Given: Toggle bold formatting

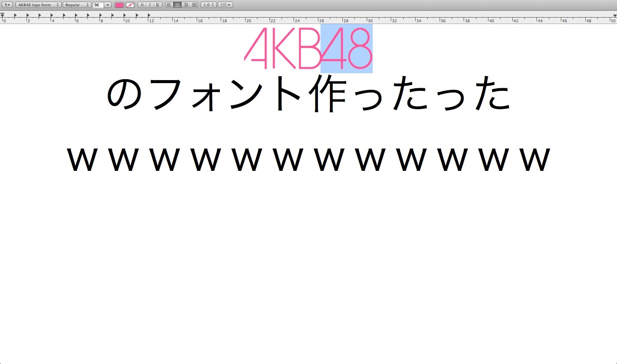Looking at the screenshot, I should pyautogui.click(x=142, y=5).
